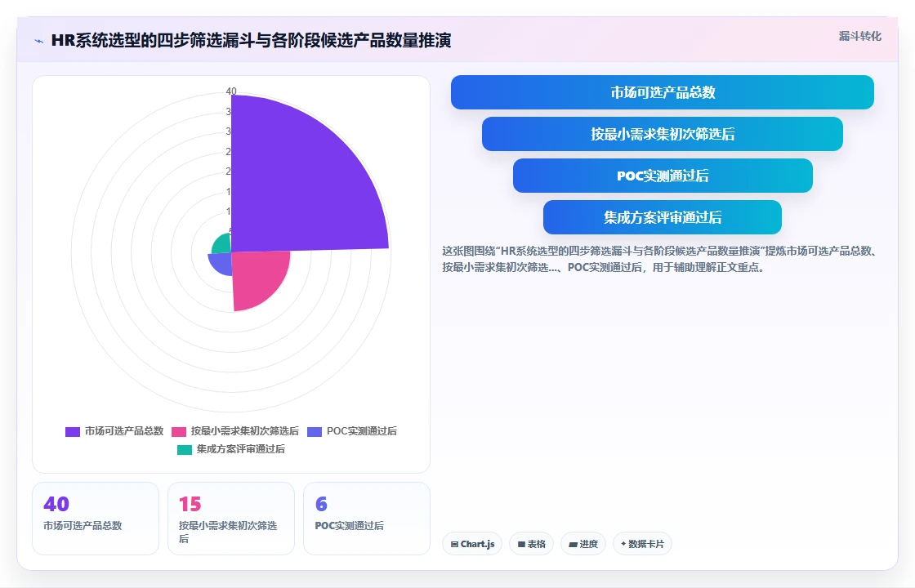Click the small blue-violet chart segment
Screen dimensions: 915x588
pos(221,264)
